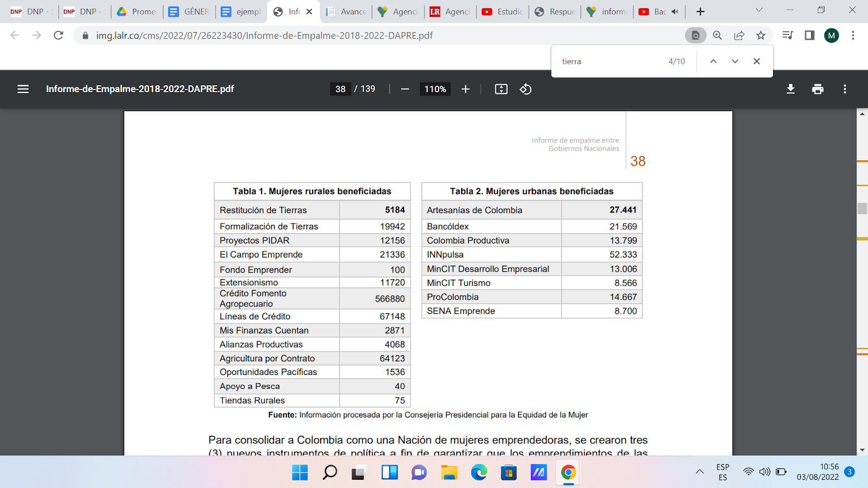Share this page icon
This screenshot has height=488, width=868.
click(x=739, y=35)
